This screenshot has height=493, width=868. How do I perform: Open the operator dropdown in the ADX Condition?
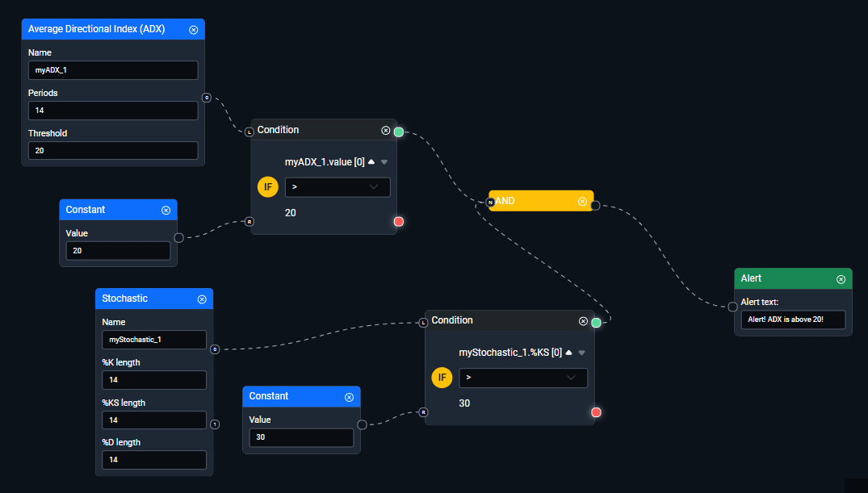[338, 187]
